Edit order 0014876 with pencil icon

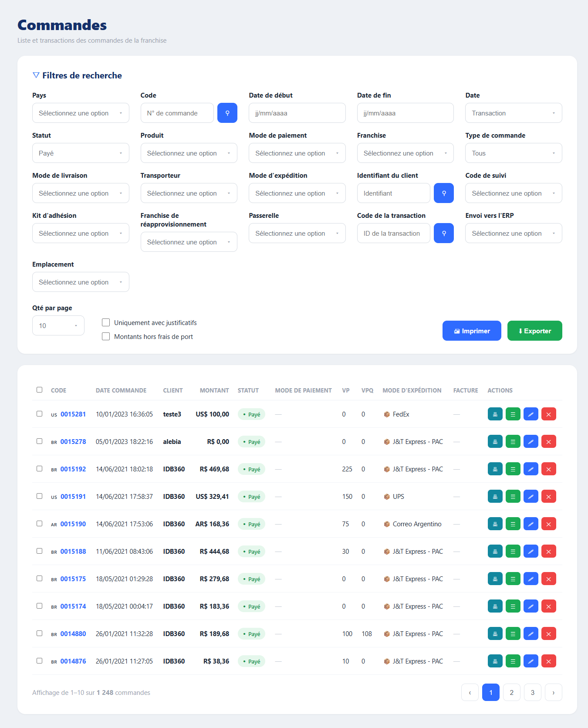point(531,661)
